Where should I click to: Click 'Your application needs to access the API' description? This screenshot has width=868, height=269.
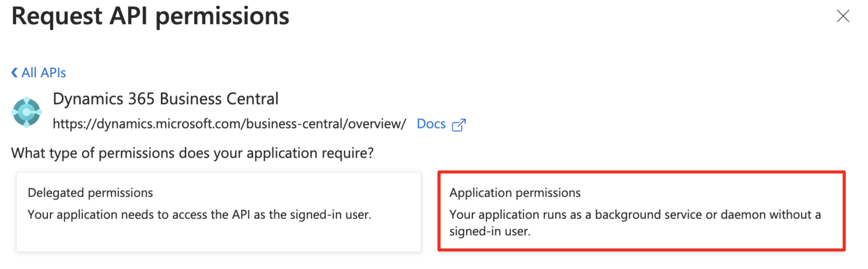(200, 215)
